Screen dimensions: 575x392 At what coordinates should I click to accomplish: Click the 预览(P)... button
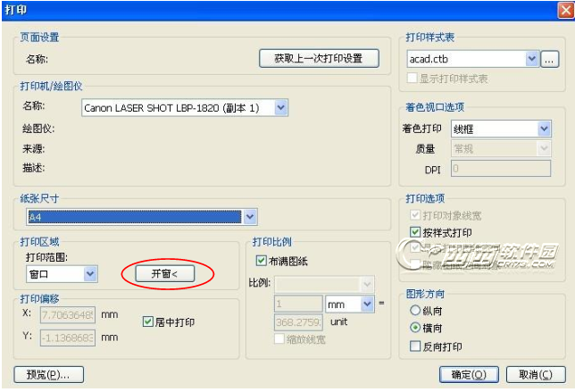click(x=49, y=374)
